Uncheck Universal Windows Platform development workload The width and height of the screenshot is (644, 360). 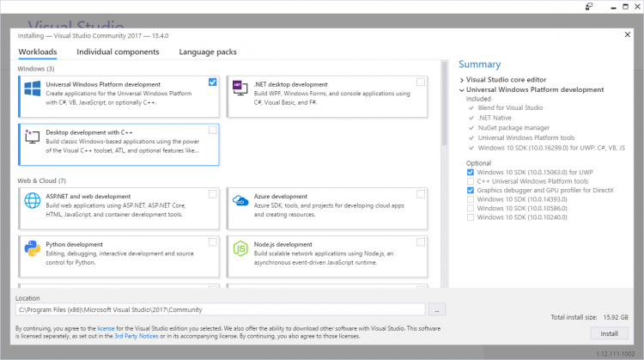[212, 82]
